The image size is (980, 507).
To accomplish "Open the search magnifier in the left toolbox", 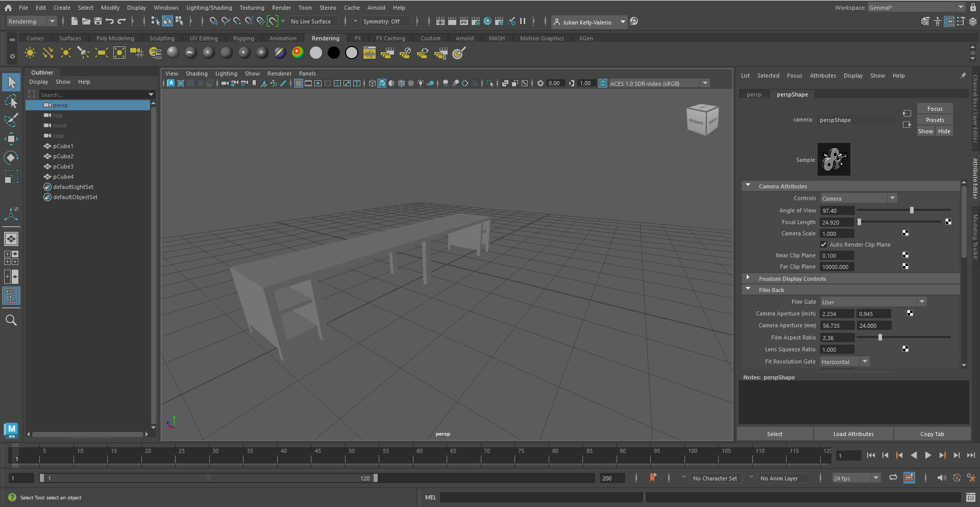I will [x=11, y=321].
